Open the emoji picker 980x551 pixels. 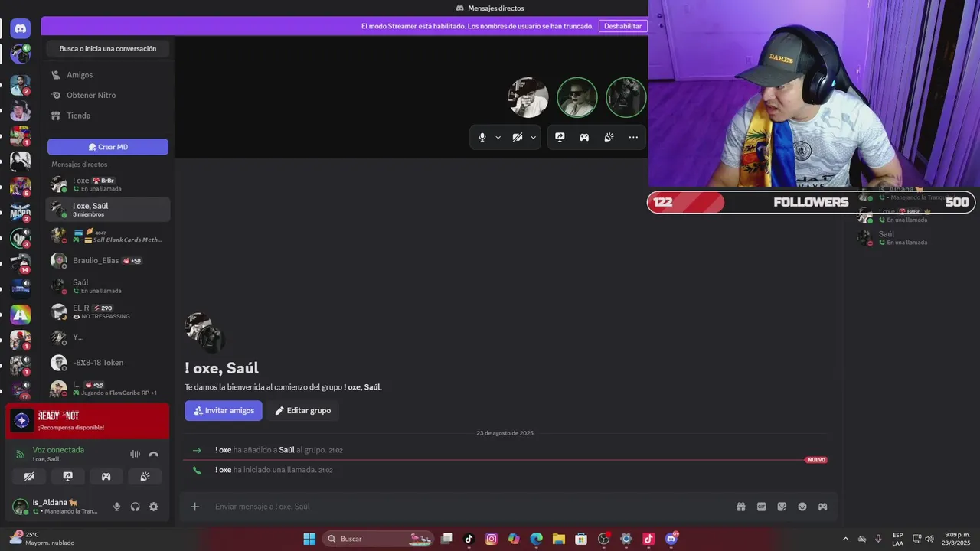[x=802, y=507]
